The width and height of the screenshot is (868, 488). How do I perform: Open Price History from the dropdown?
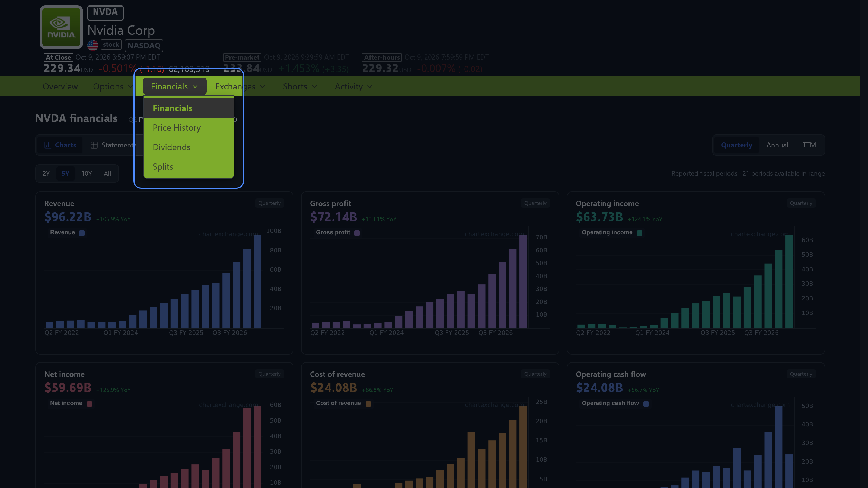(x=189, y=128)
